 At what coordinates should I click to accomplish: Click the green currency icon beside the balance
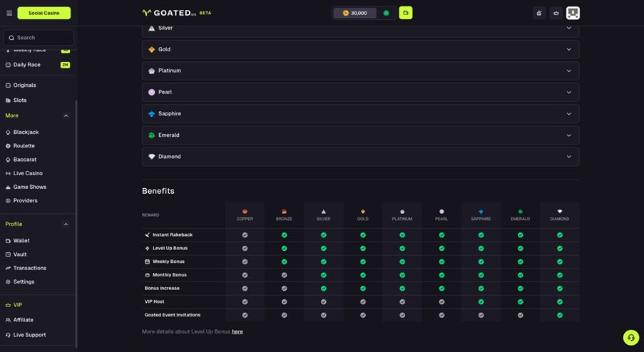pos(386,13)
